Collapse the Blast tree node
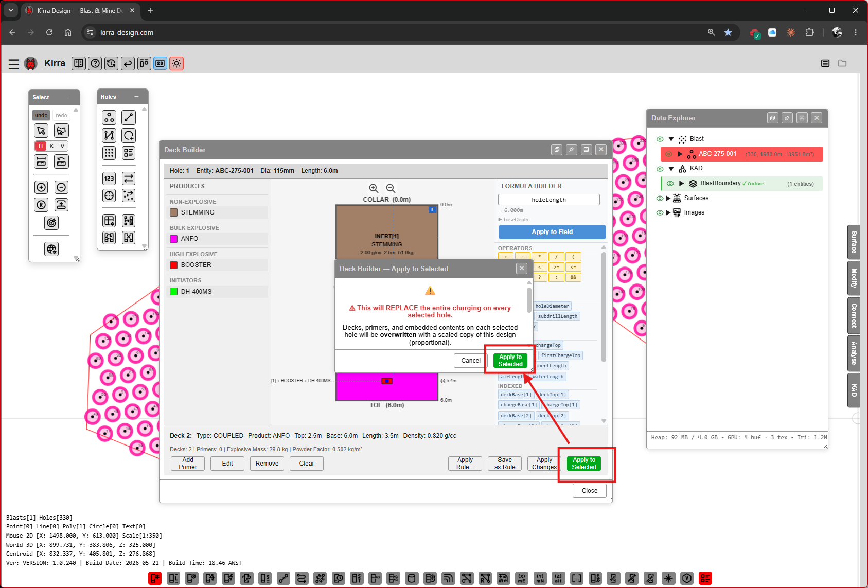The width and height of the screenshot is (868, 588). click(x=671, y=139)
